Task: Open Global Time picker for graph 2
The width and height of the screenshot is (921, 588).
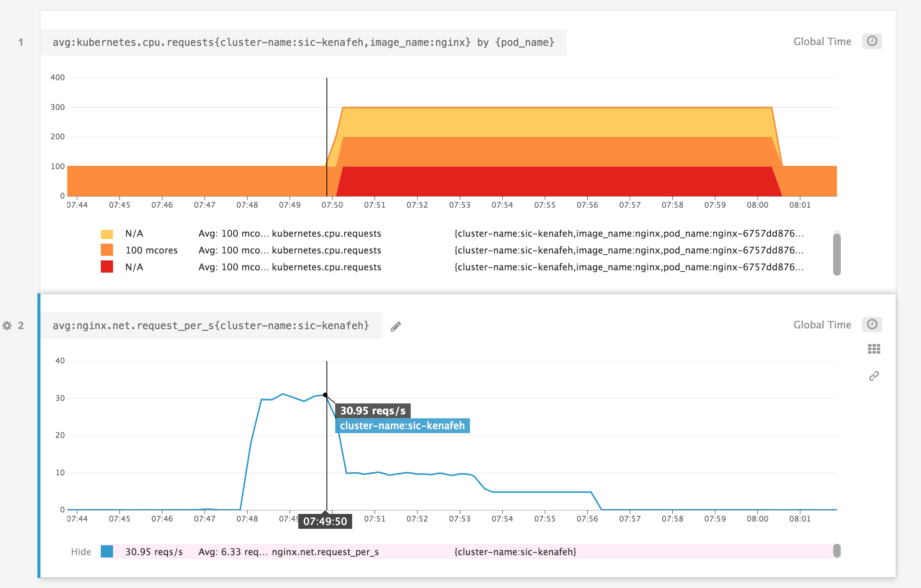Action: click(x=822, y=324)
